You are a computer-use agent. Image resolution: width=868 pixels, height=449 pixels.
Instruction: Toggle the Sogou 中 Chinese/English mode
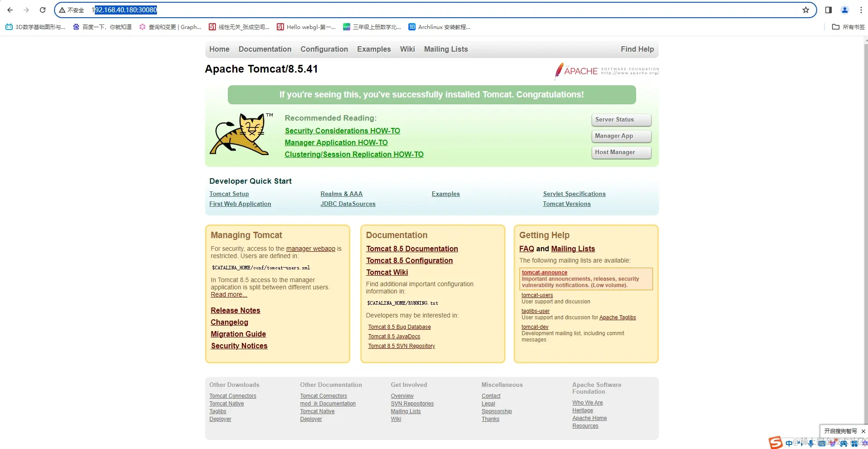[x=789, y=444]
